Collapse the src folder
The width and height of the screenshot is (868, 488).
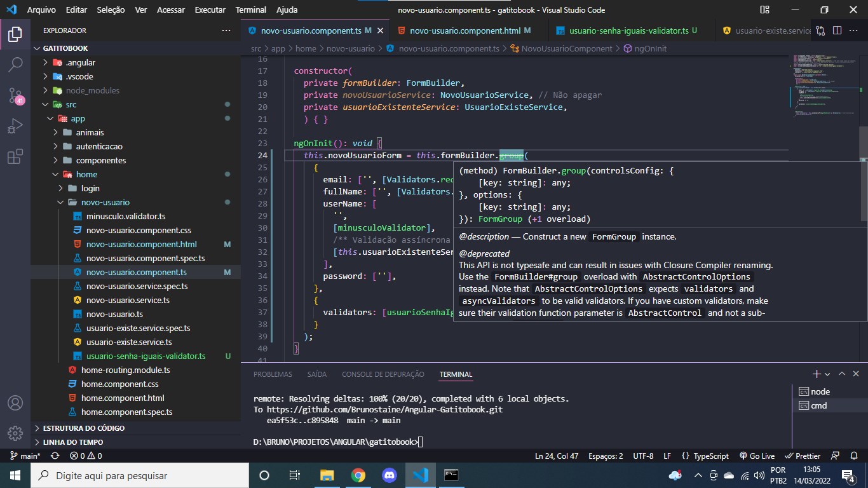(x=135, y=104)
